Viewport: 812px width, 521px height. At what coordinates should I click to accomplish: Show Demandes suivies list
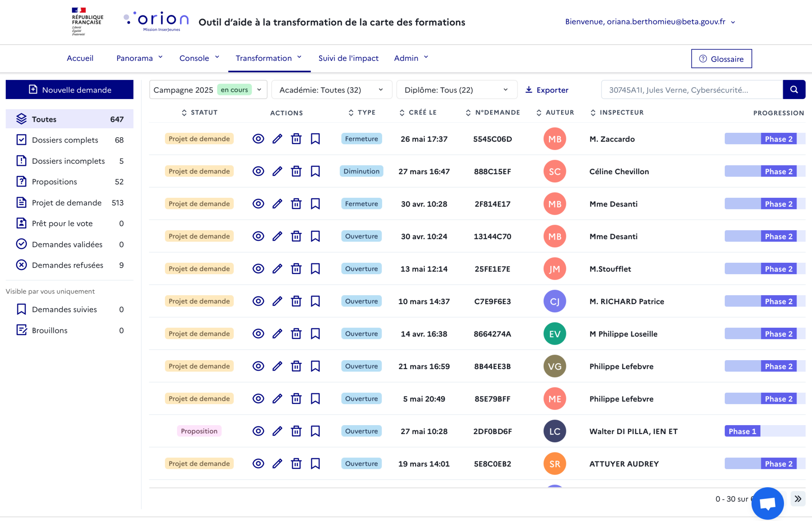point(69,309)
